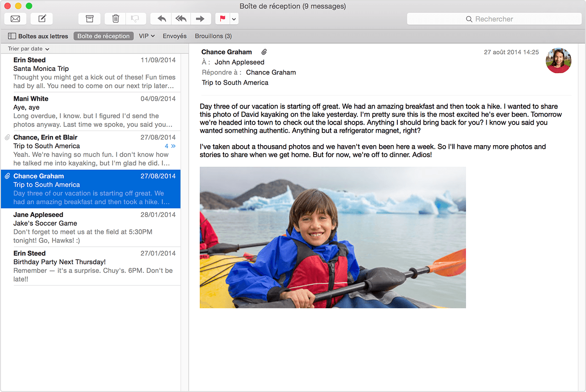Open Chance Graham's contact photo
The width and height of the screenshot is (586, 392).
[559, 60]
